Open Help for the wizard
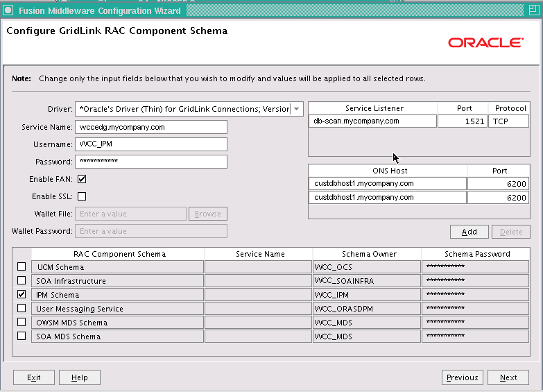543x392 pixels. tap(80, 377)
